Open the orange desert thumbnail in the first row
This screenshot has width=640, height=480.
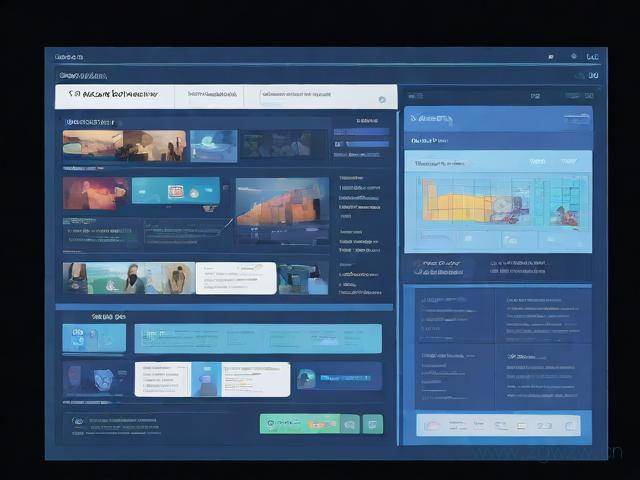(x=92, y=146)
